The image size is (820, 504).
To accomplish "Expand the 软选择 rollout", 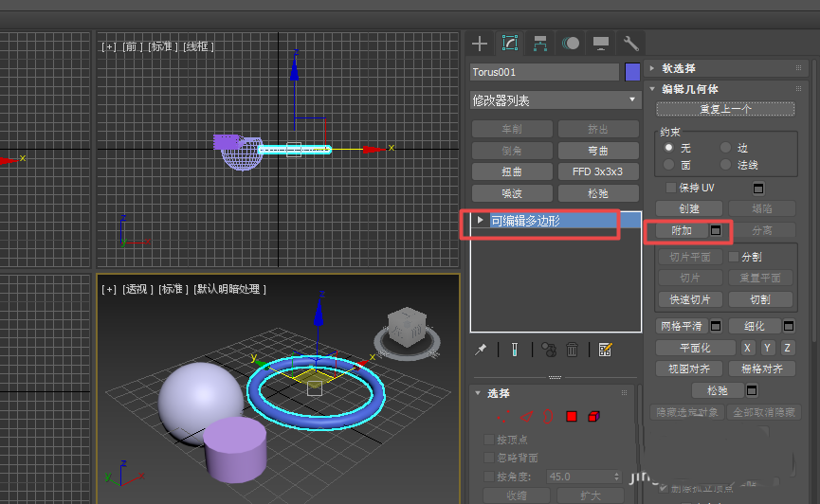I will pyautogui.click(x=651, y=68).
